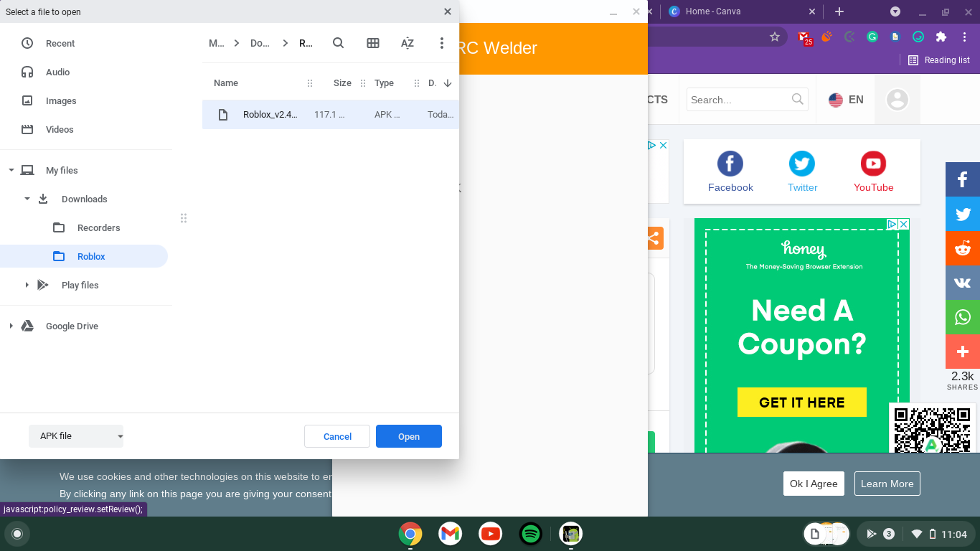
Task: Open the Audio category in file picker
Action: pyautogui.click(x=57, y=72)
